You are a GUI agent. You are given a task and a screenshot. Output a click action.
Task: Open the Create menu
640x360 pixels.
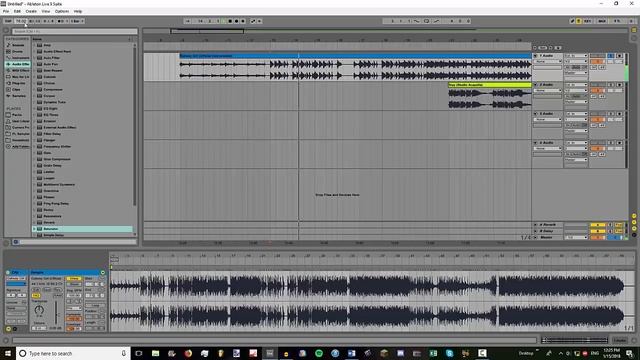pos(31,11)
